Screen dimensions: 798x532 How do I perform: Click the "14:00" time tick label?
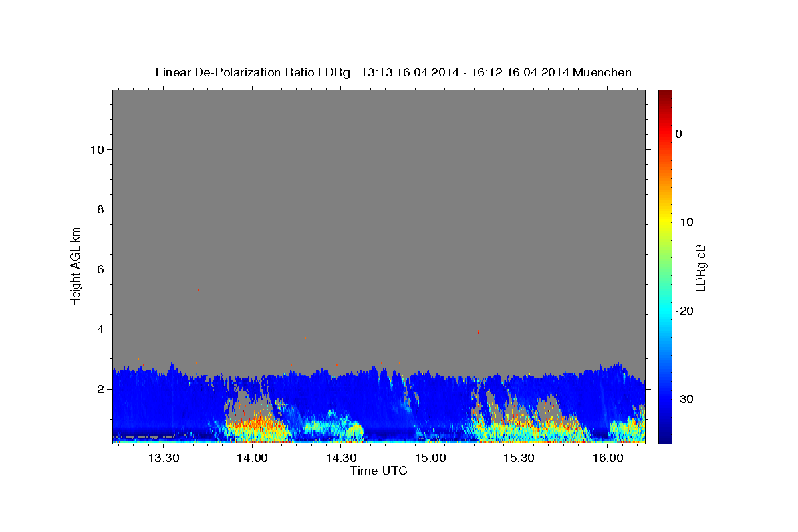pos(253,458)
